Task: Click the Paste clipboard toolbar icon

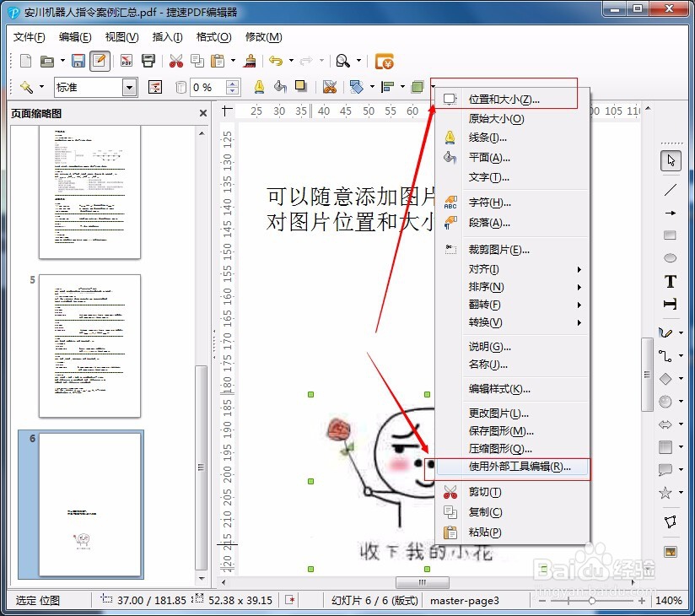Action: coord(218,61)
